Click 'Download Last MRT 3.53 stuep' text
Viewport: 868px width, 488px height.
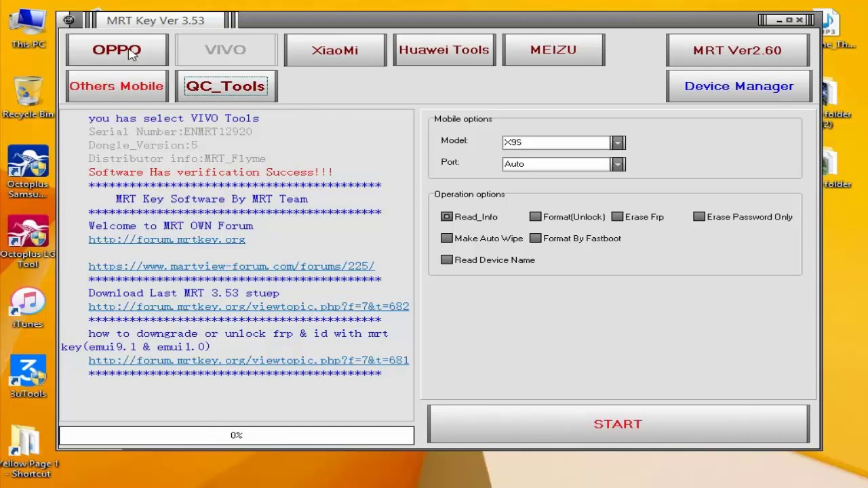[x=184, y=293]
